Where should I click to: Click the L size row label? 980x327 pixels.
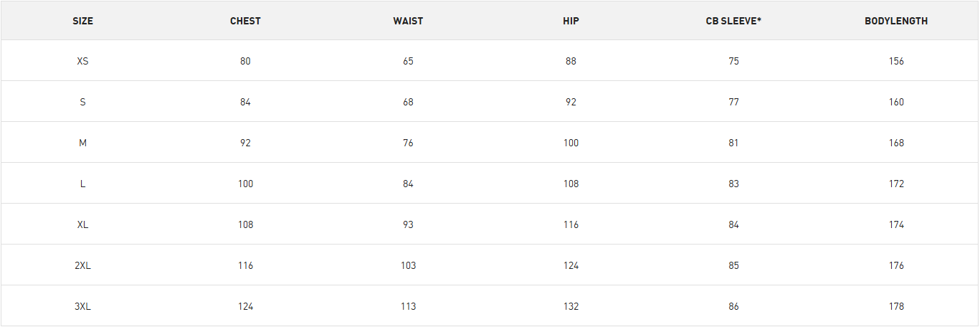82,184
